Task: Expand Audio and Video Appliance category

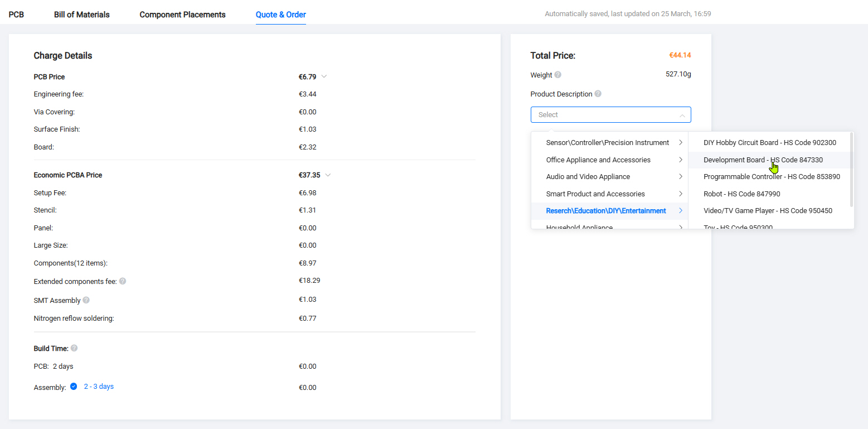Action: (x=588, y=177)
